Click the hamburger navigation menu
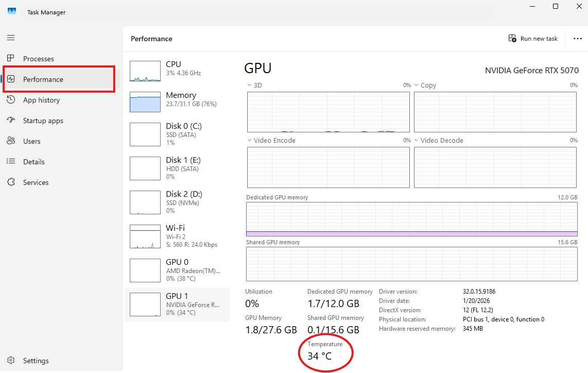The image size is (588, 373). click(10, 37)
